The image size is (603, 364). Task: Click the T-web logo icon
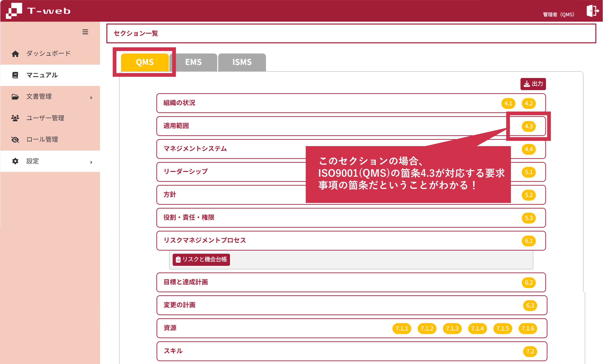click(14, 11)
